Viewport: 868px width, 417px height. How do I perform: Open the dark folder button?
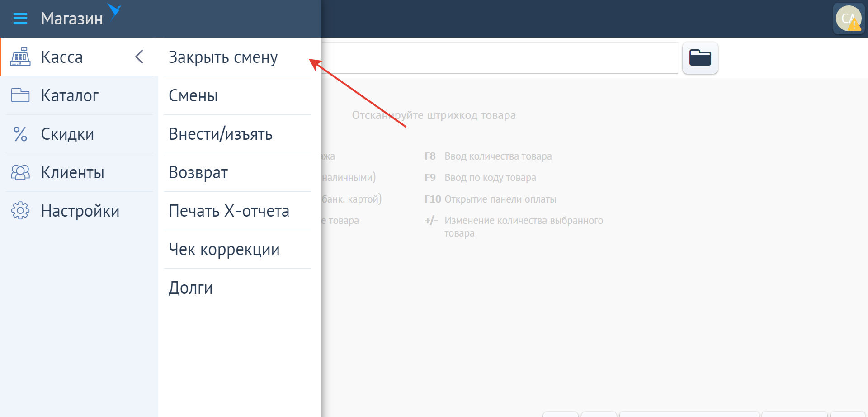[700, 58]
